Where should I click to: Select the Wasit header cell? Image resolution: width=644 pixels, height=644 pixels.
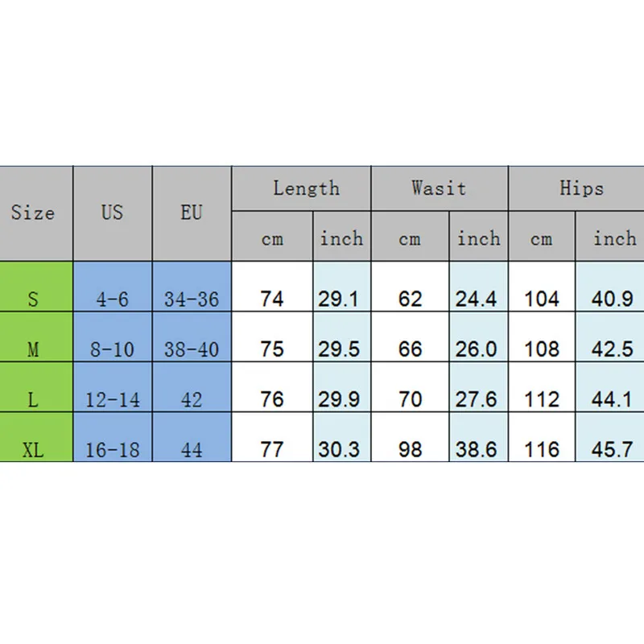[x=439, y=189]
